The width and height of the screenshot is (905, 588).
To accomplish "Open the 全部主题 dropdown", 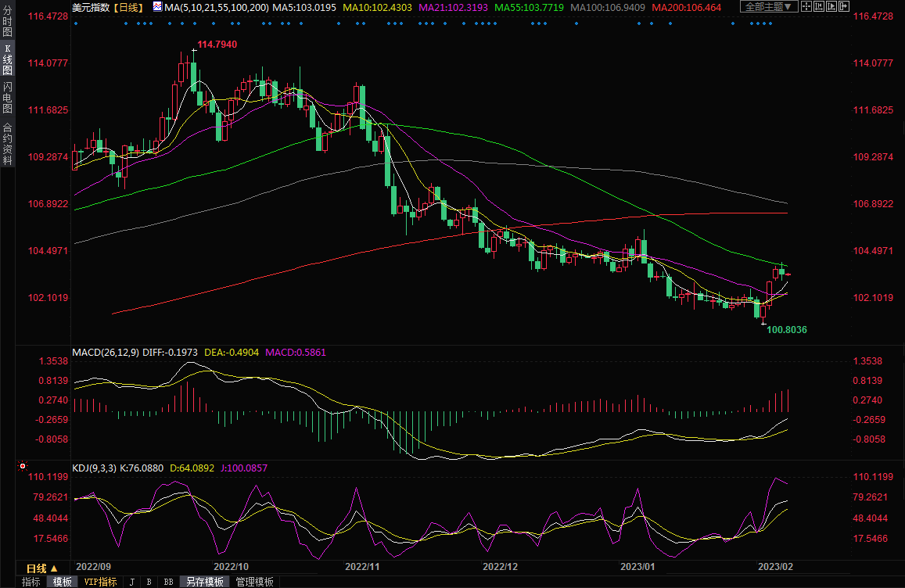I will pos(767,6).
